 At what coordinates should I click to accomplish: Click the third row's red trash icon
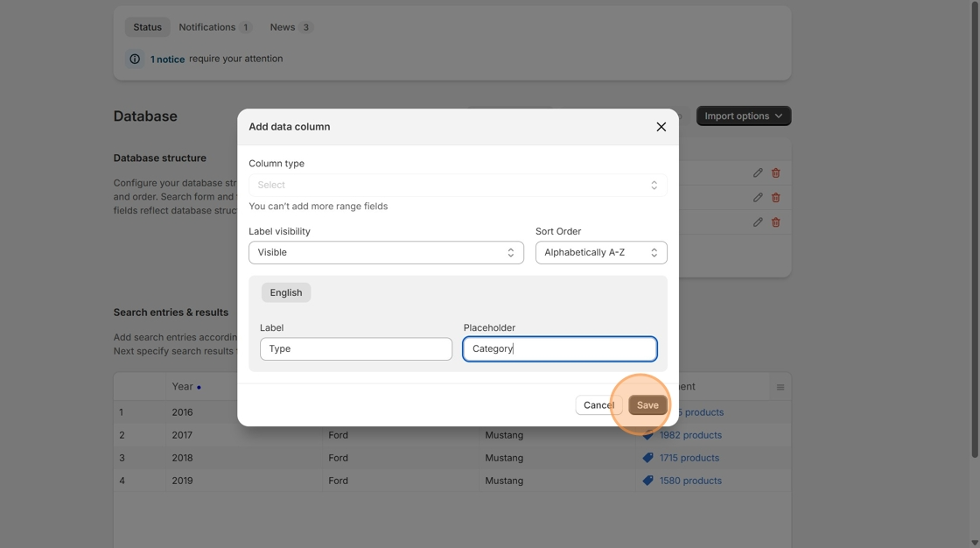(775, 222)
